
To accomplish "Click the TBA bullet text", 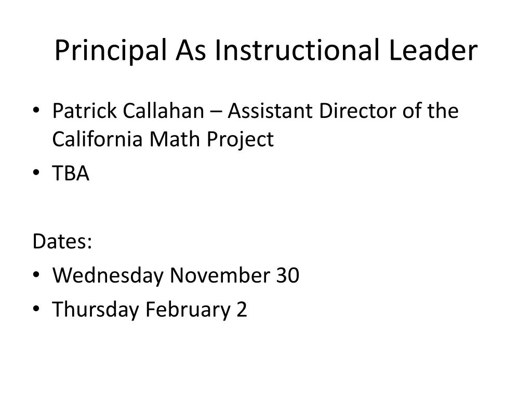I will tap(71, 173).
